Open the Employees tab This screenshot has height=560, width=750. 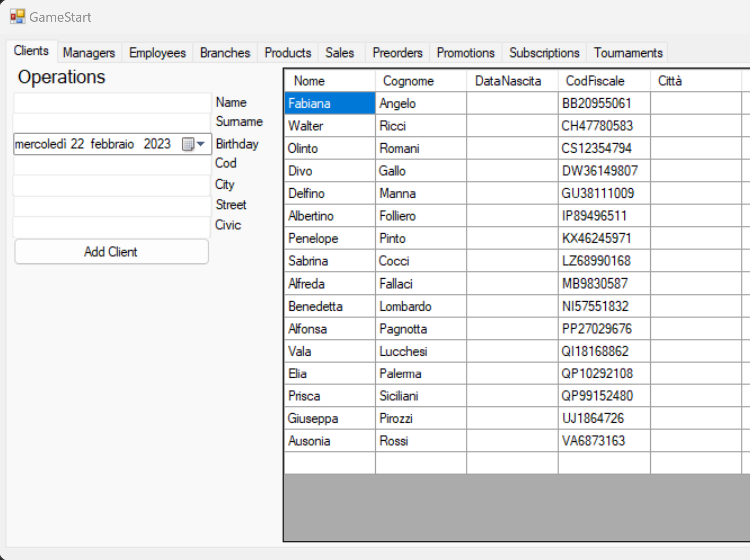click(157, 53)
